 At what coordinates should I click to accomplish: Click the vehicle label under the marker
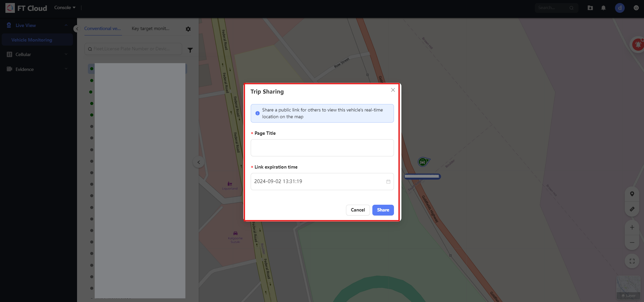coord(422,176)
